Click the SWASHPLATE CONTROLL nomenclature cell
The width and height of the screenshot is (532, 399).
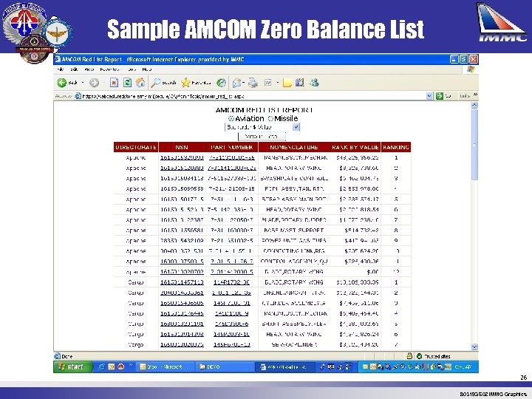pyautogui.click(x=294, y=179)
